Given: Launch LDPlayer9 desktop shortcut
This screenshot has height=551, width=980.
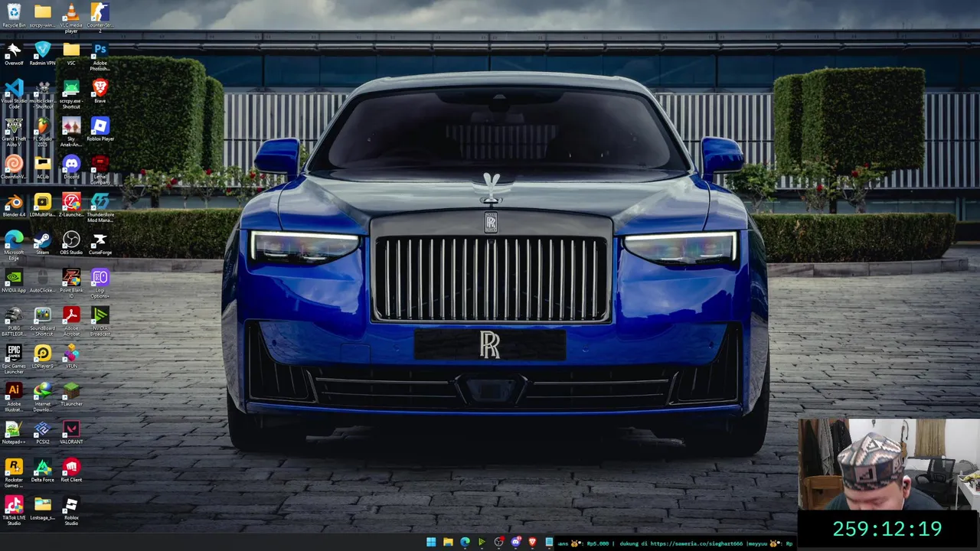Looking at the screenshot, I should pos(43,356).
